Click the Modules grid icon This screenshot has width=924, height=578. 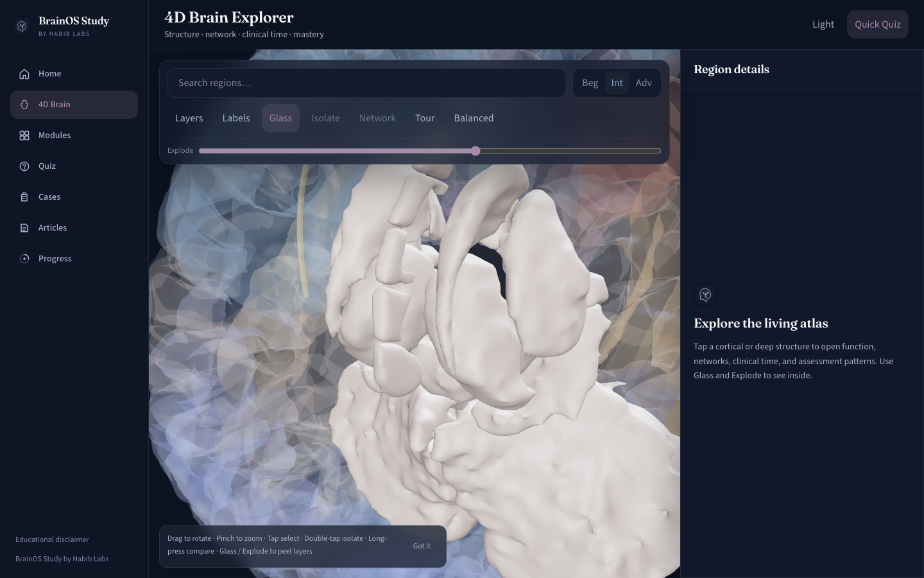pos(24,136)
